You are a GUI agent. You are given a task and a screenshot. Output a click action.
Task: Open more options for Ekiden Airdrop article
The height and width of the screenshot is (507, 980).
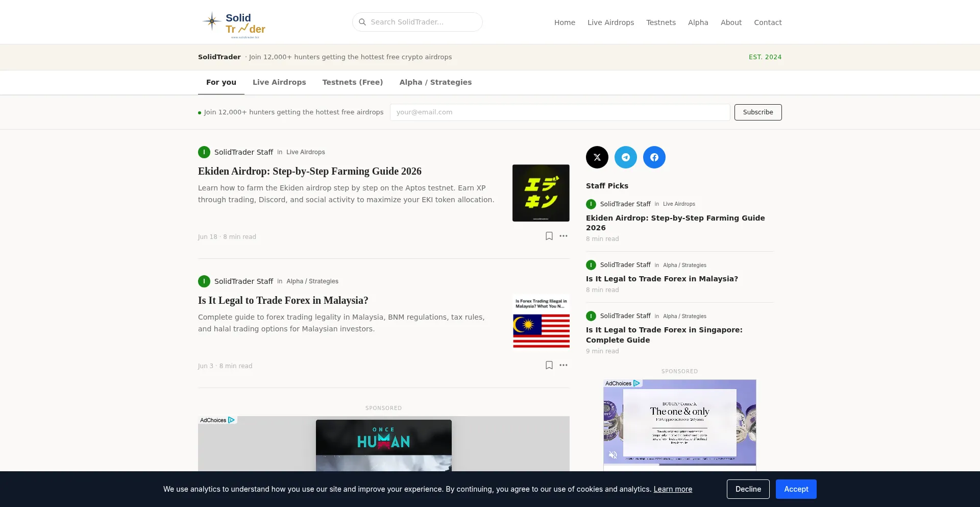pyautogui.click(x=563, y=236)
